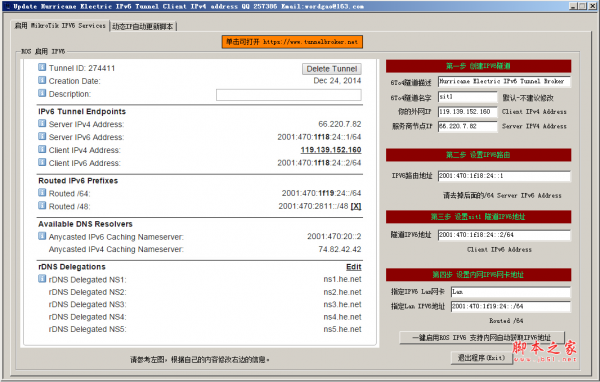The image size is (600, 382).
Task: Click the 第三步 red step header
Action: (x=478, y=217)
